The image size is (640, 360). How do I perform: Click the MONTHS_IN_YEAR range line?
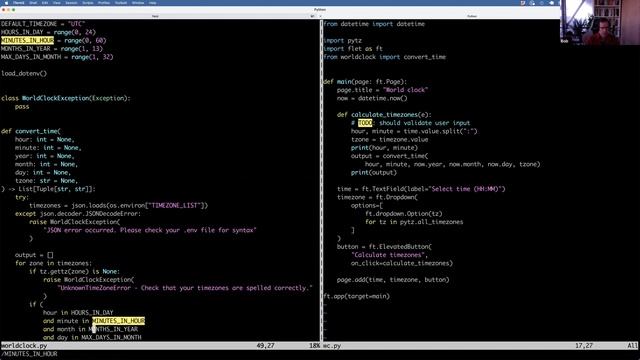(52, 49)
